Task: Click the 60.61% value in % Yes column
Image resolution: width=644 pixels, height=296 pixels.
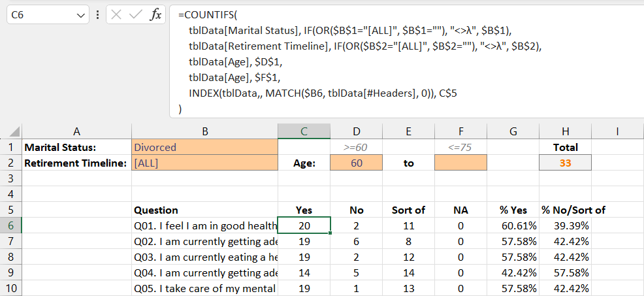Action: coord(513,225)
